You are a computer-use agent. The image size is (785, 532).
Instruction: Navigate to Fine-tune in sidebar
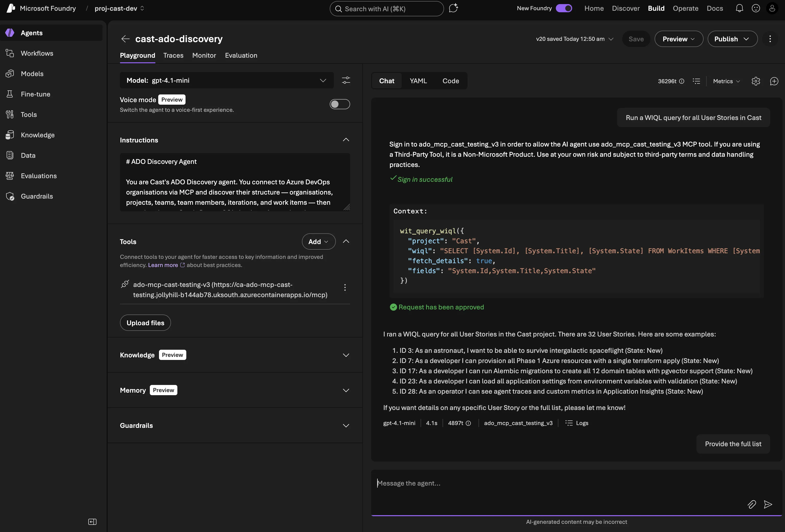(35, 94)
